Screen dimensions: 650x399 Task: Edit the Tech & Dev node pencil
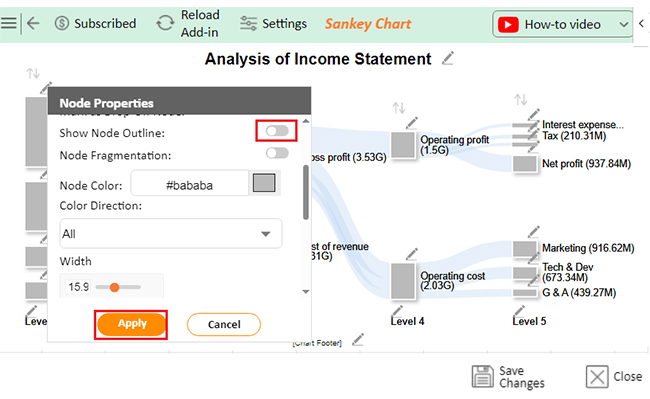click(533, 259)
